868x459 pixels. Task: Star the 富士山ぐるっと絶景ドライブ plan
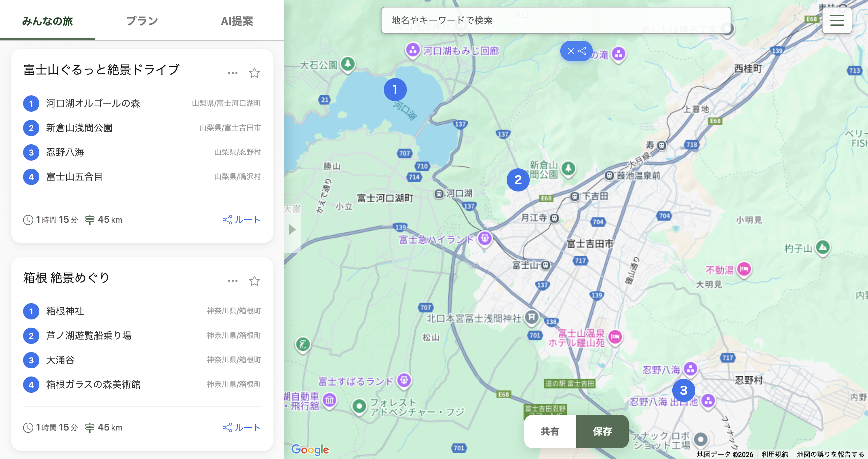pos(254,73)
